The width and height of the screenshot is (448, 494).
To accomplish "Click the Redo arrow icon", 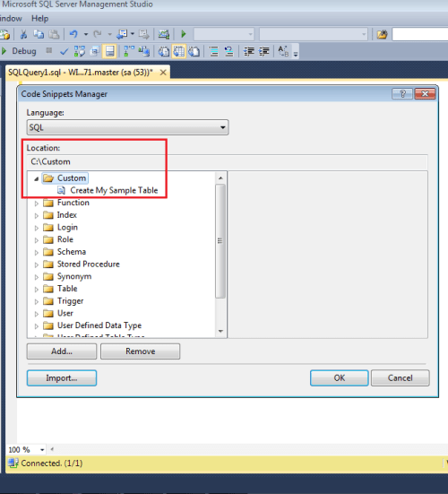I will point(98,34).
